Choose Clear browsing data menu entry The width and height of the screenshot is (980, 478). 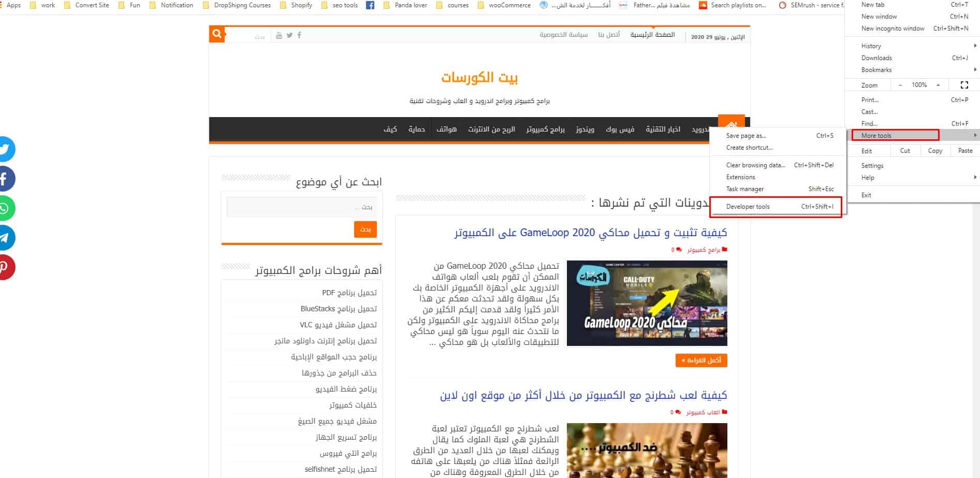(x=755, y=165)
